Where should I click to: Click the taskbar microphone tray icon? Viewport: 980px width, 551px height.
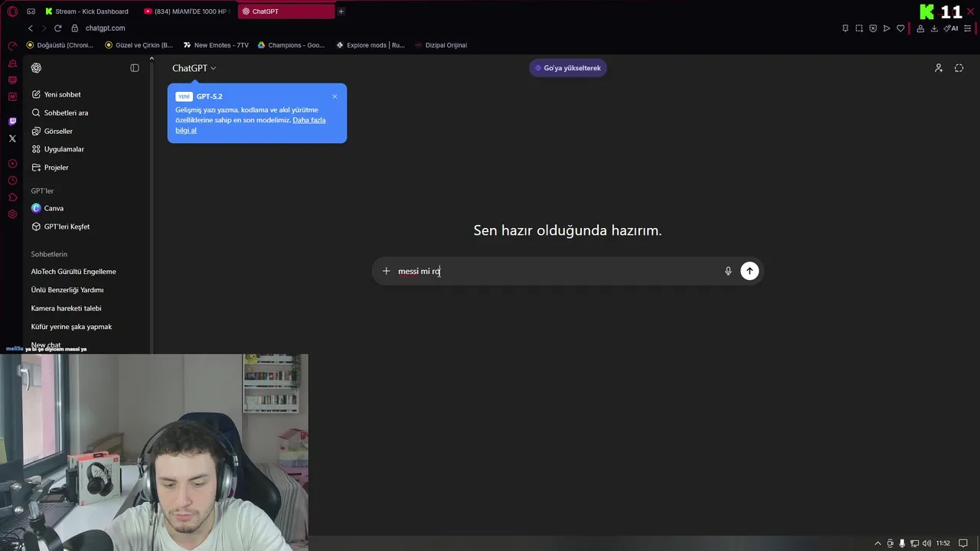click(x=903, y=543)
